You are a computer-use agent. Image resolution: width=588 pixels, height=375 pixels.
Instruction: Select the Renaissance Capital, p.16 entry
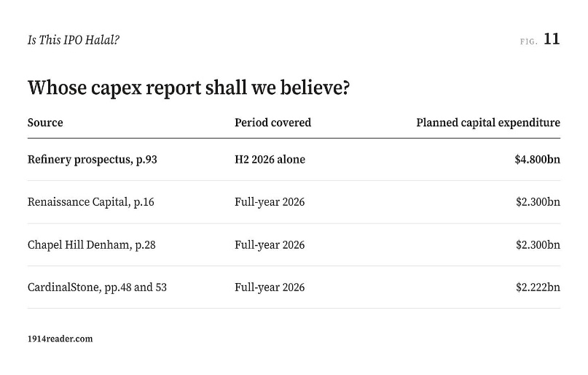coord(91,202)
